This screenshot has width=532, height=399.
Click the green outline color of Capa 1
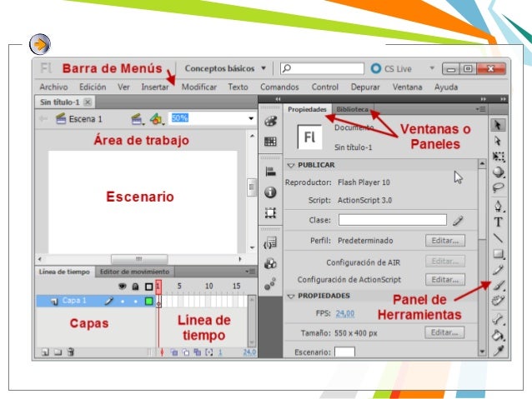(148, 301)
